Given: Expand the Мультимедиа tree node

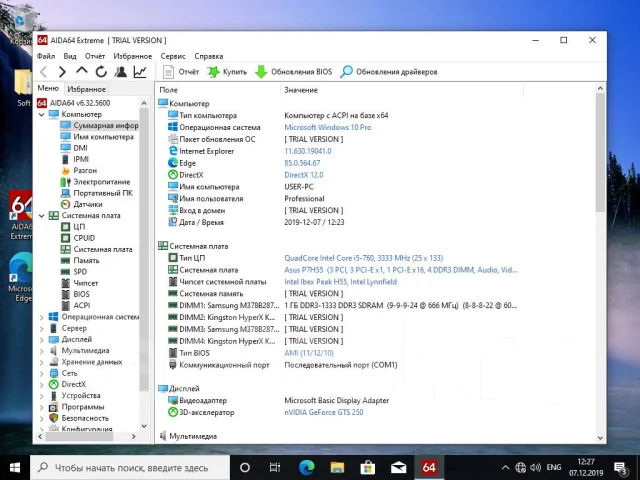Looking at the screenshot, I should tap(42, 351).
